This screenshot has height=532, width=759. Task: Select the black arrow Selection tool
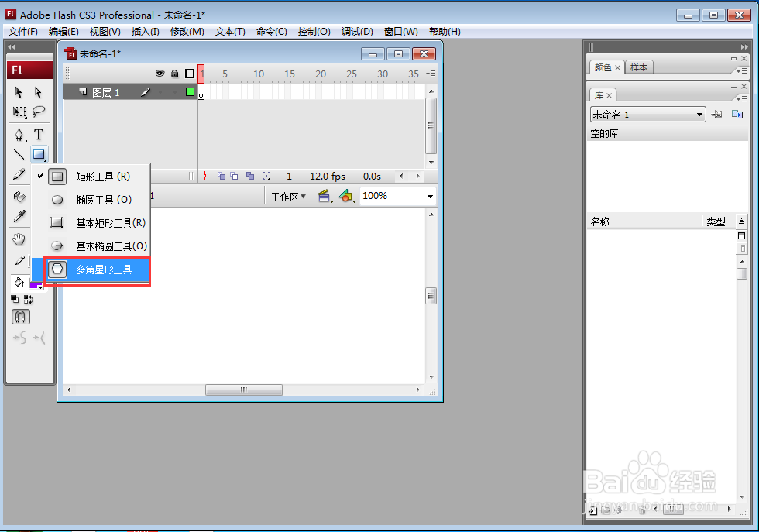tap(19, 92)
